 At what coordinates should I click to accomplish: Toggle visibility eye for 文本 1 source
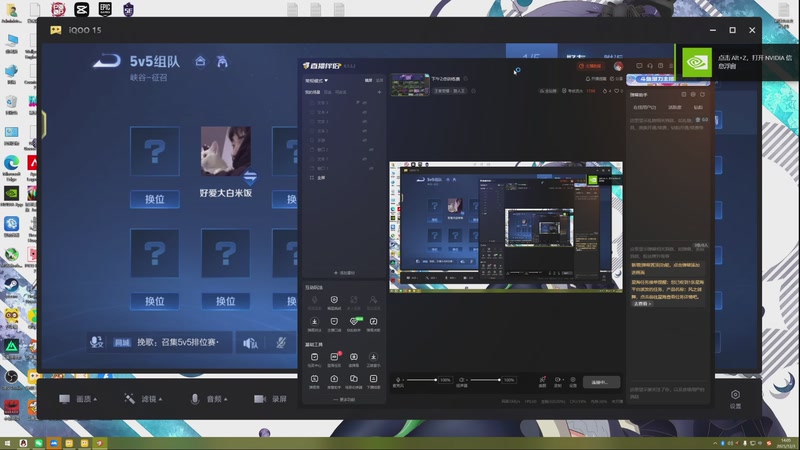tap(364, 159)
